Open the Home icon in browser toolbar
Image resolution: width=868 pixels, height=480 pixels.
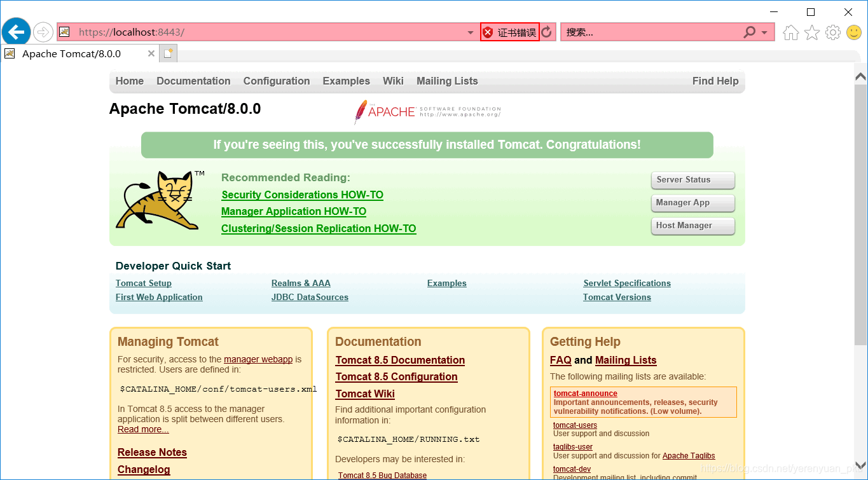790,32
